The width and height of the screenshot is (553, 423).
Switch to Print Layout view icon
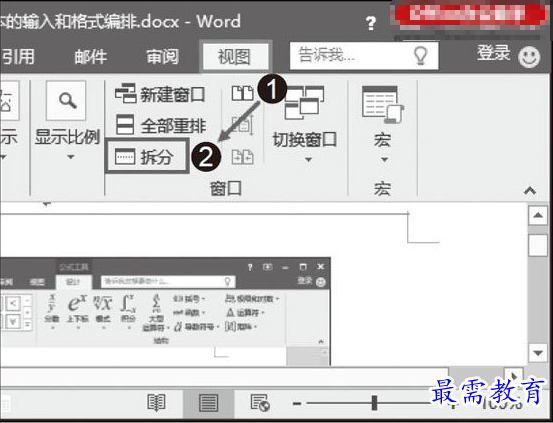[x=208, y=403]
